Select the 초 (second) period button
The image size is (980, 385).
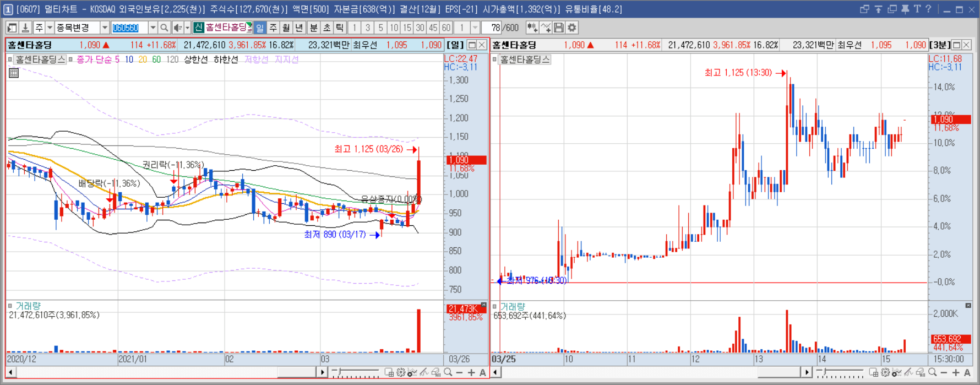326,28
